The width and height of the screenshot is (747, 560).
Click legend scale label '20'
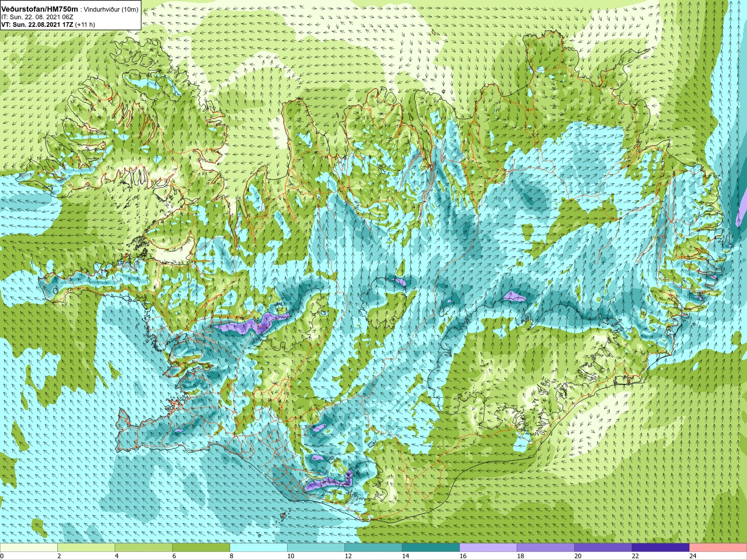[x=578, y=556]
